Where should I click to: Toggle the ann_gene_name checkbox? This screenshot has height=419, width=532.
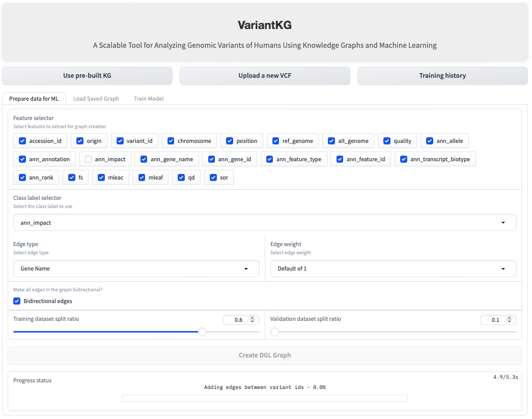pos(144,159)
